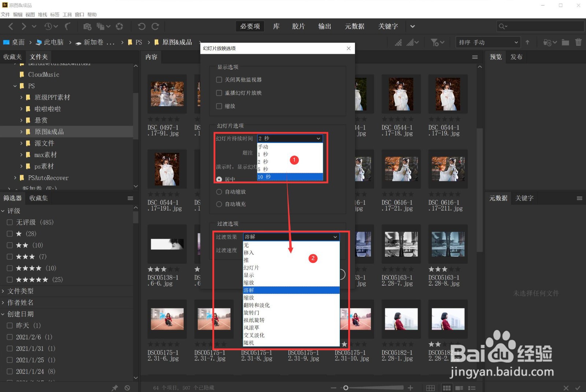
Task: Open the 排序 手动 sort dropdown
Action: point(488,42)
